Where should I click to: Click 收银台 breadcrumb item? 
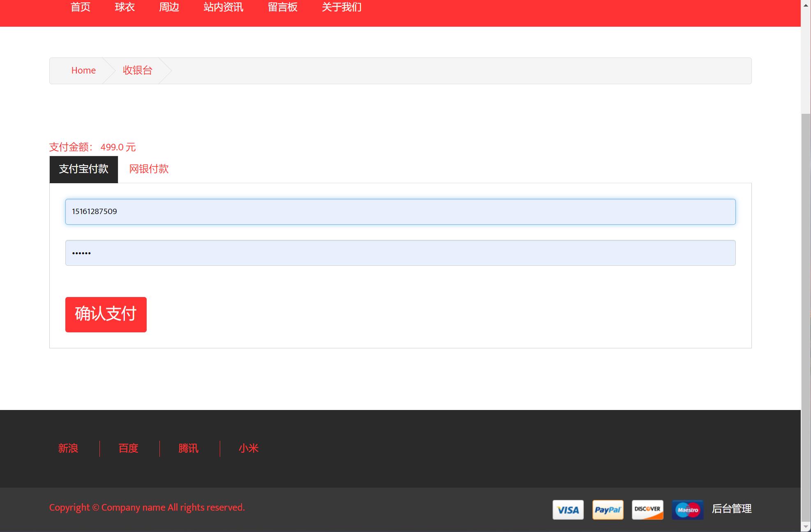coord(138,71)
